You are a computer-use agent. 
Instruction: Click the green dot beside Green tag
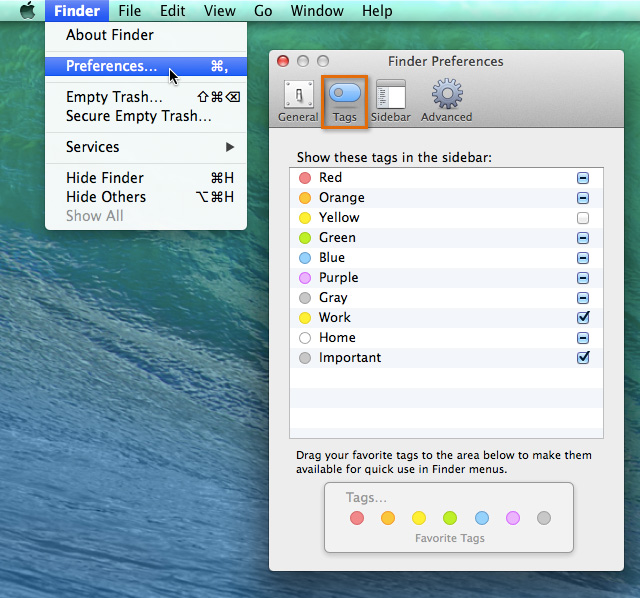(x=305, y=238)
